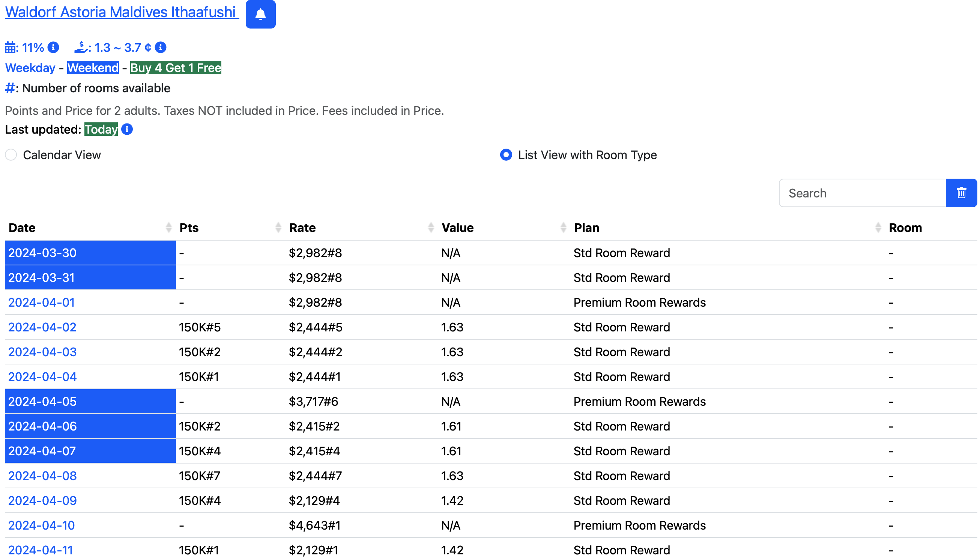This screenshot has width=980, height=560.
Task: Select the Calendar View radio button
Action: tap(11, 155)
